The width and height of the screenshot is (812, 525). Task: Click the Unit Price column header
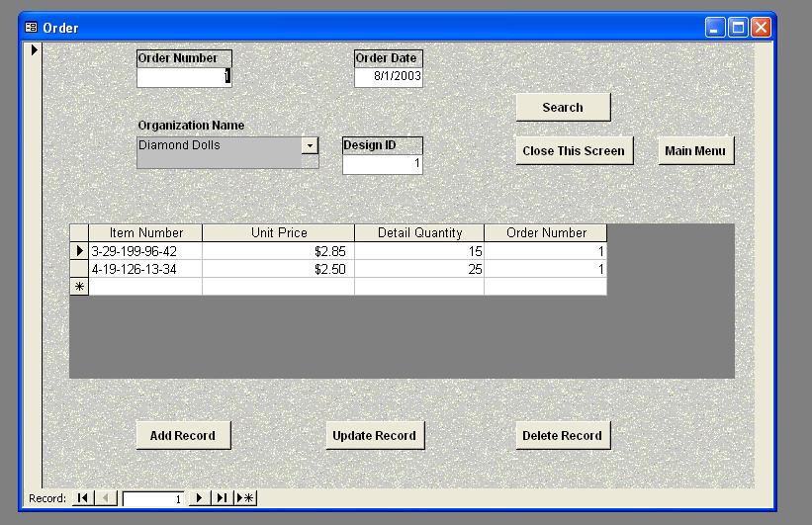278,233
